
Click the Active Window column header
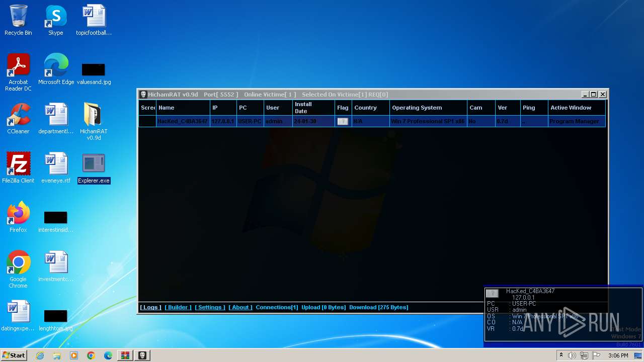[x=577, y=108]
